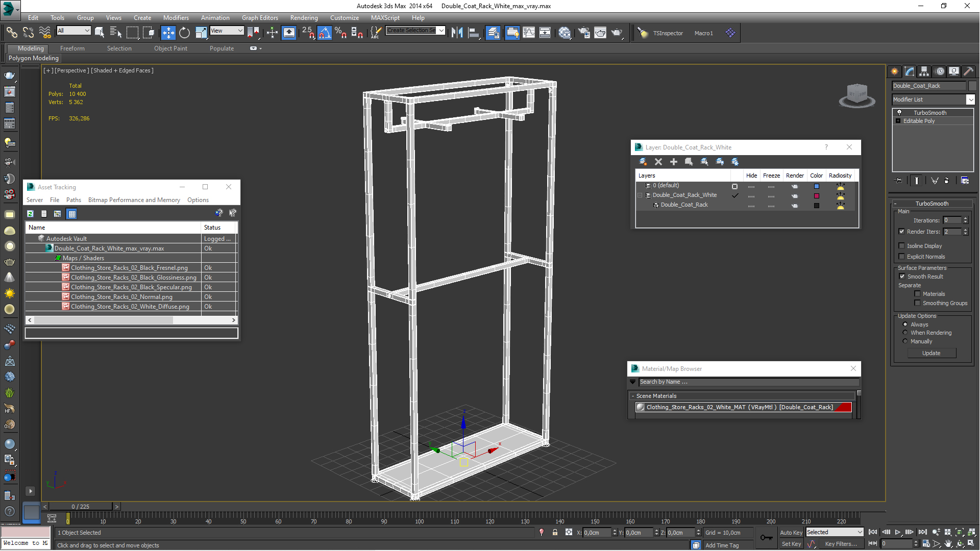
Task: Toggle the Smooth Result checkbox
Action: click(x=902, y=277)
